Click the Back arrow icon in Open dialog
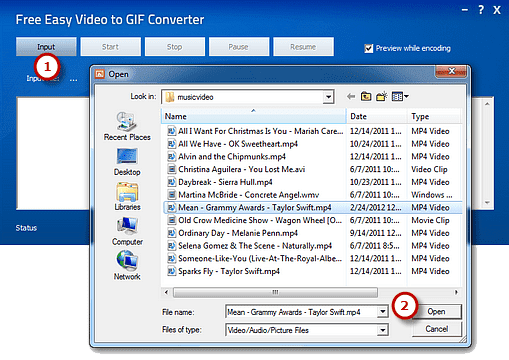 351,97
